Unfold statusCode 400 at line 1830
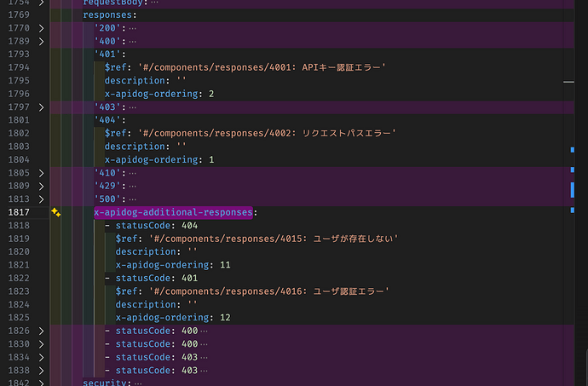The height and width of the screenshot is (386, 588). tap(40, 343)
